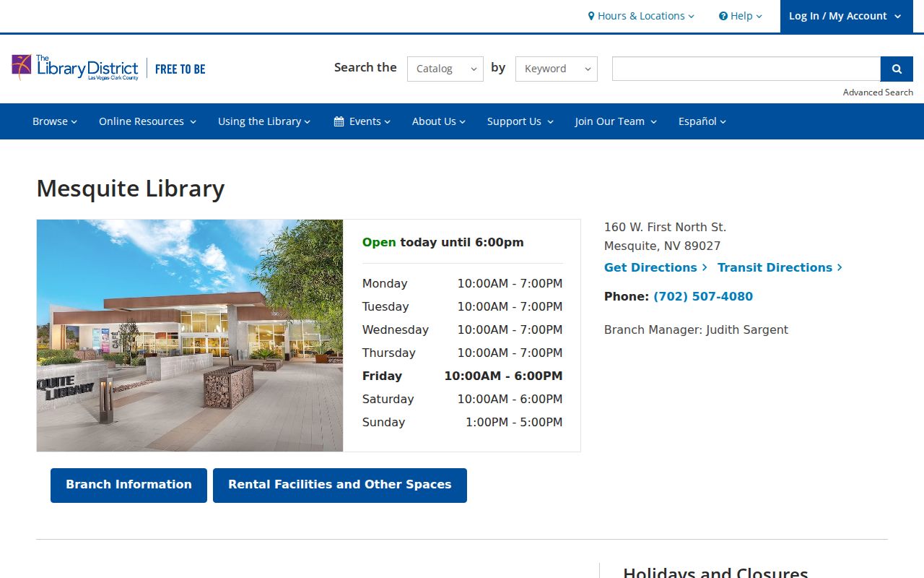Expand Hours & Locations dropdown
This screenshot has width=924, height=578.
[641, 16]
